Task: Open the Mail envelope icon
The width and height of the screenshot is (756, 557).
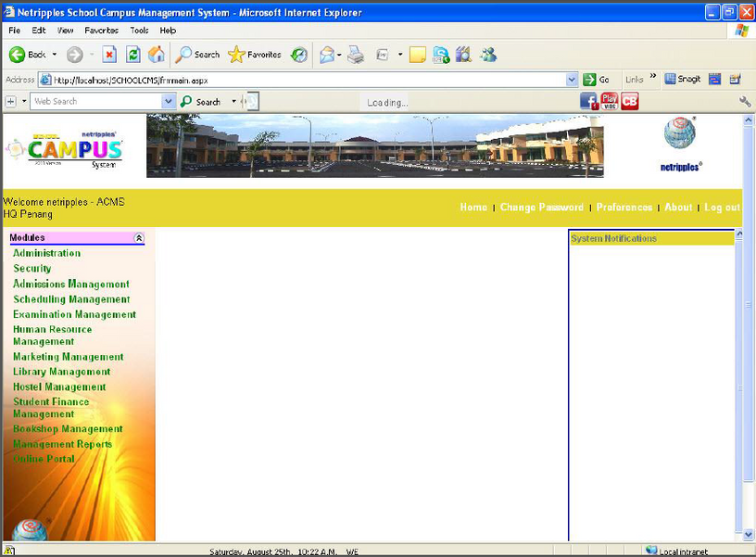Action: pyautogui.click(x=327, y=55)
